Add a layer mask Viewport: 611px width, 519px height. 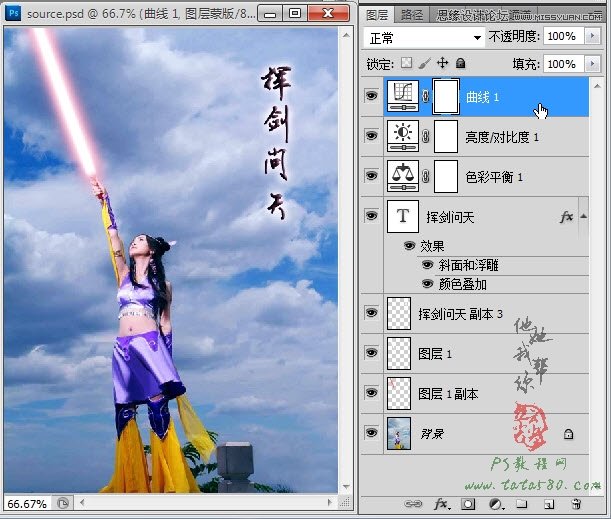(x=468, y=504)
